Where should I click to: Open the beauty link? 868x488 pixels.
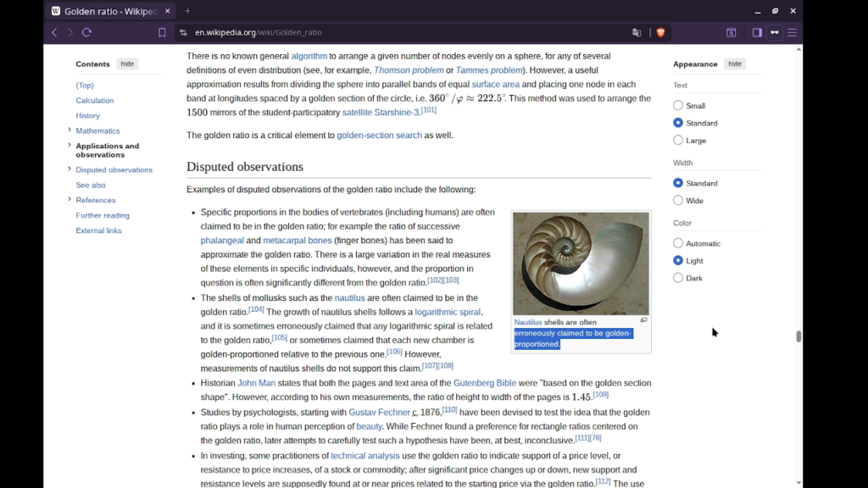coord(370,426)
